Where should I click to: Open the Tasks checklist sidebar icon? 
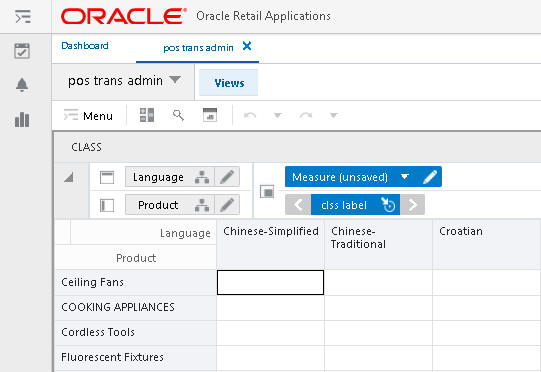click(22, 51)
